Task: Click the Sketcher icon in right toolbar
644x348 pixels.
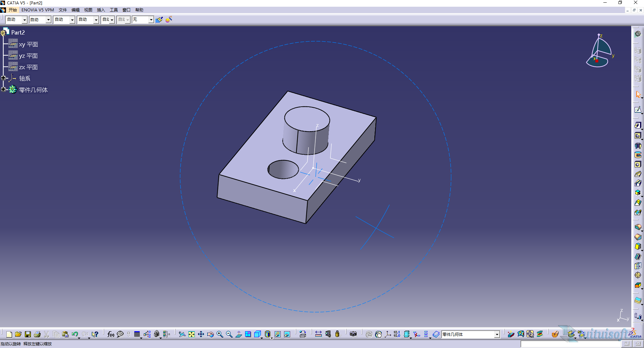Action: tap(638, 110)
